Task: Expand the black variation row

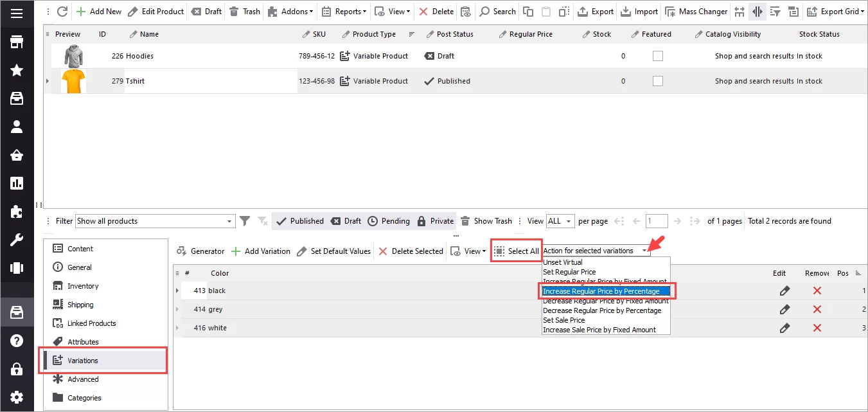Action: [177, 291]
